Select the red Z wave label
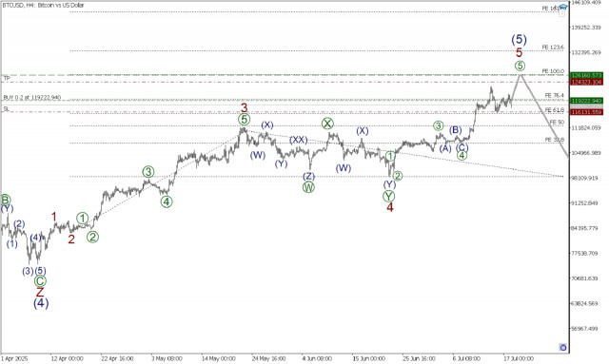The image size is (609, 364). (40, 292)
